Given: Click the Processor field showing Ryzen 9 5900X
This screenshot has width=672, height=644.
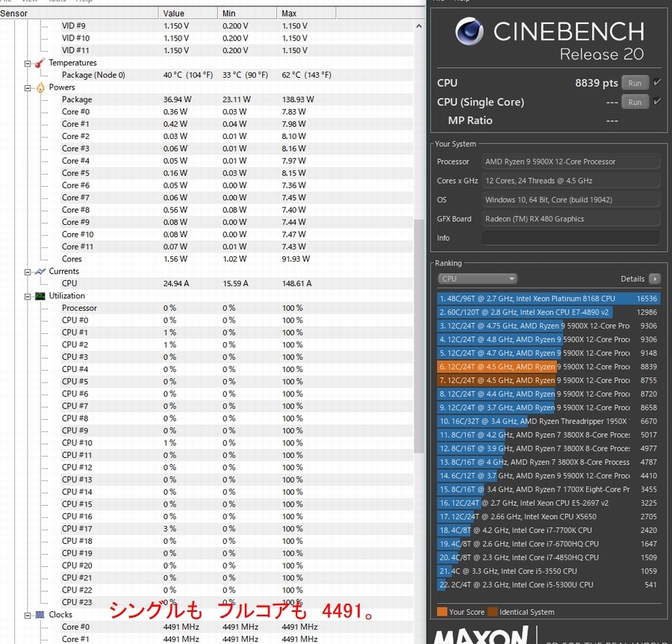Looking at the screenshot, I should pyautogui.click(x=571, y=161).
